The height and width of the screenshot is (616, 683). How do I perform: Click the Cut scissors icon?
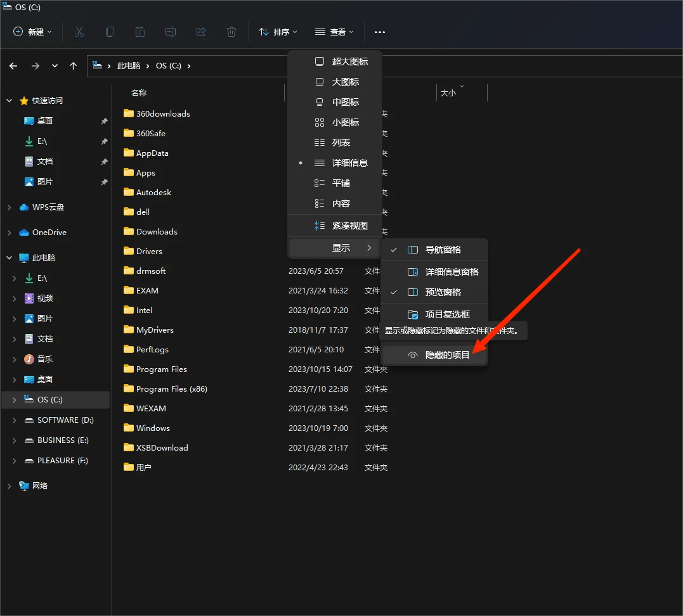79,32
